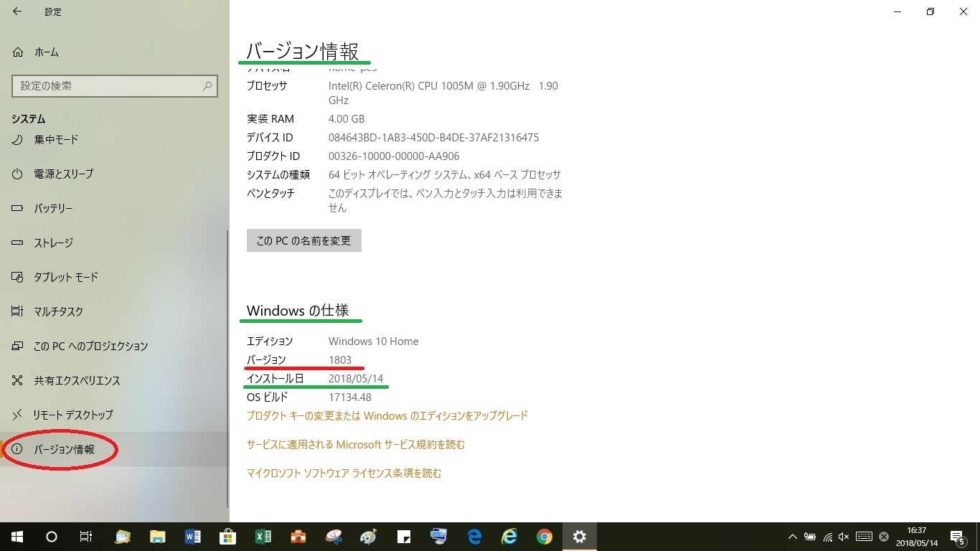The image size is (980, 551).
Task: Click the version value 1803
Action: click(340, 359)
